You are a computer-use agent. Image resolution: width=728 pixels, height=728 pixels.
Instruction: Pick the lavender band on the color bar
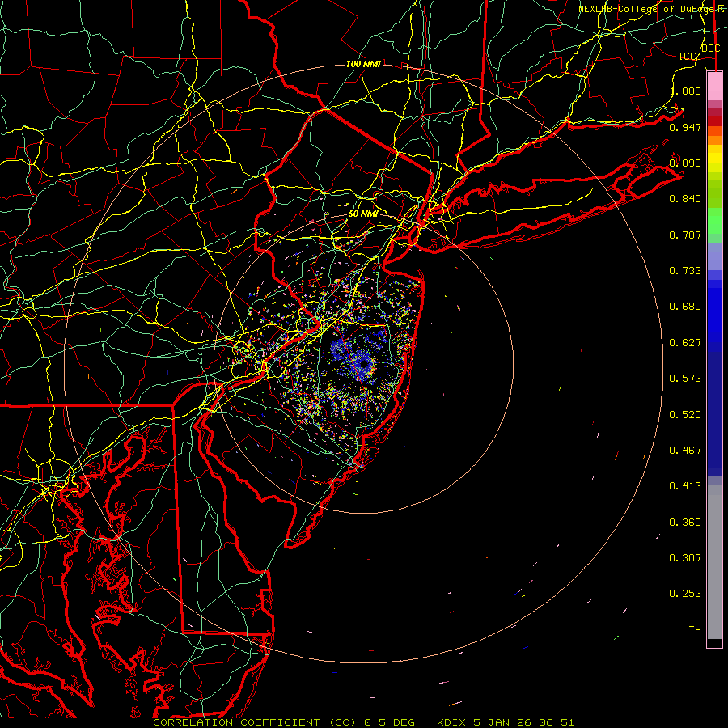(x=714, y=256)
